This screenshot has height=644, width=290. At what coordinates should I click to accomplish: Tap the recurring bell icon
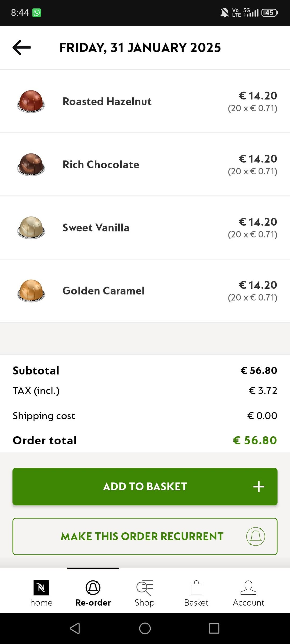click(256, 536)
